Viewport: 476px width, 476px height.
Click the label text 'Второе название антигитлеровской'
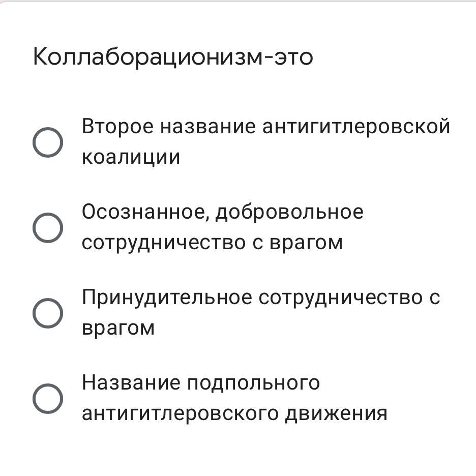pos(266,126)
